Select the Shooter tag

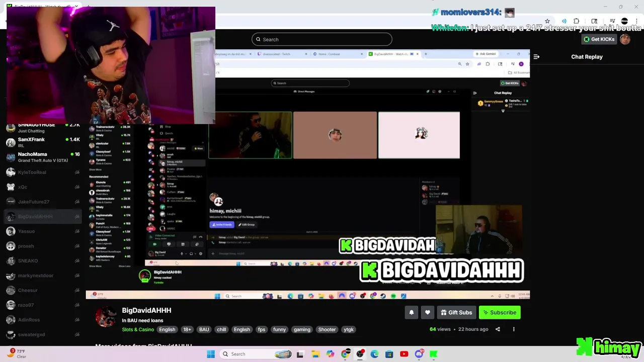(327, 330)
